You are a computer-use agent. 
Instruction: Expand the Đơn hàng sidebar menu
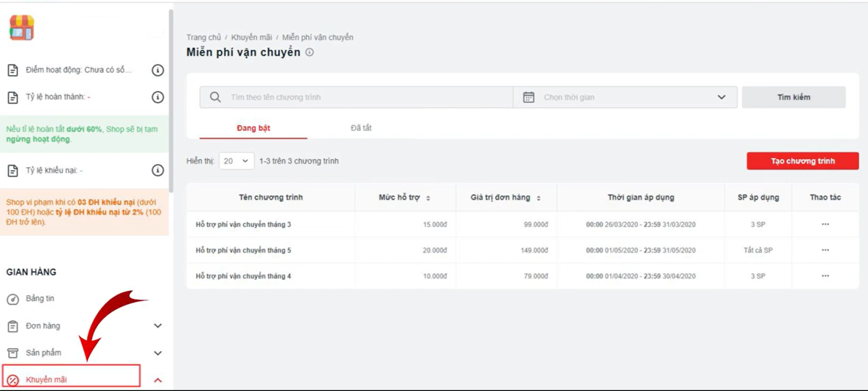157,326
